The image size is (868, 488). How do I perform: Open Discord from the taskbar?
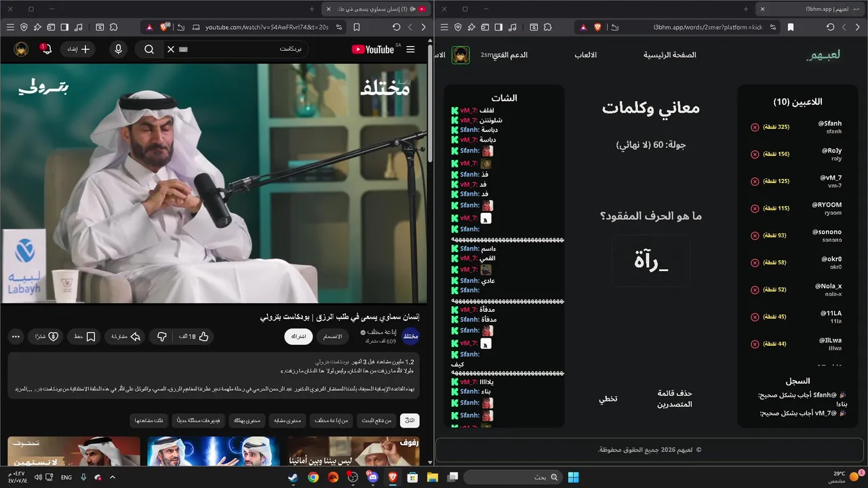372,477
